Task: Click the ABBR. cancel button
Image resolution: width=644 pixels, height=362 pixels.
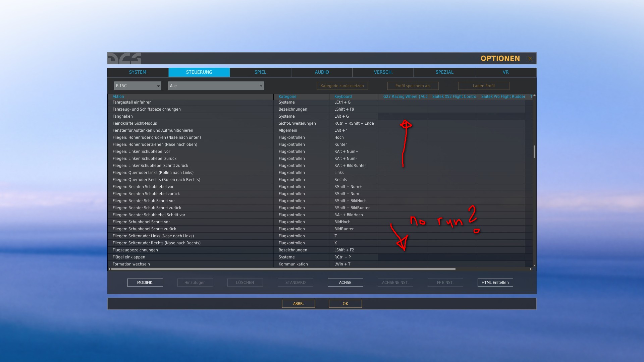Action: 299,304
